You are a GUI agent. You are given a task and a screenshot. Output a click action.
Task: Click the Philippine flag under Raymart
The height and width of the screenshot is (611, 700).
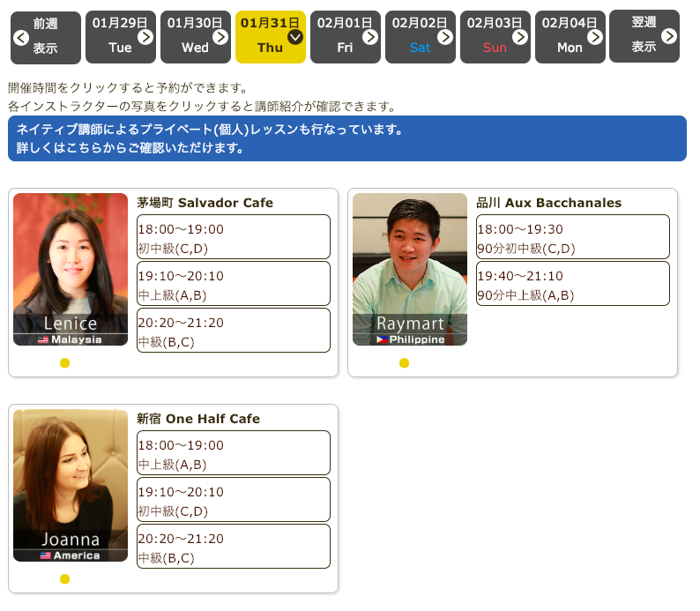tap(382, 339)
